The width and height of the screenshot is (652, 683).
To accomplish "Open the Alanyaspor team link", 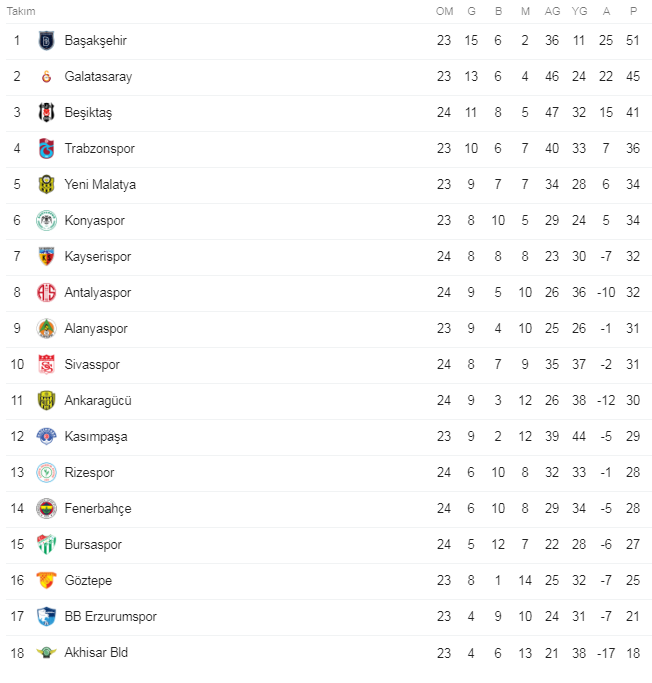I will click(x=96, y=329).
